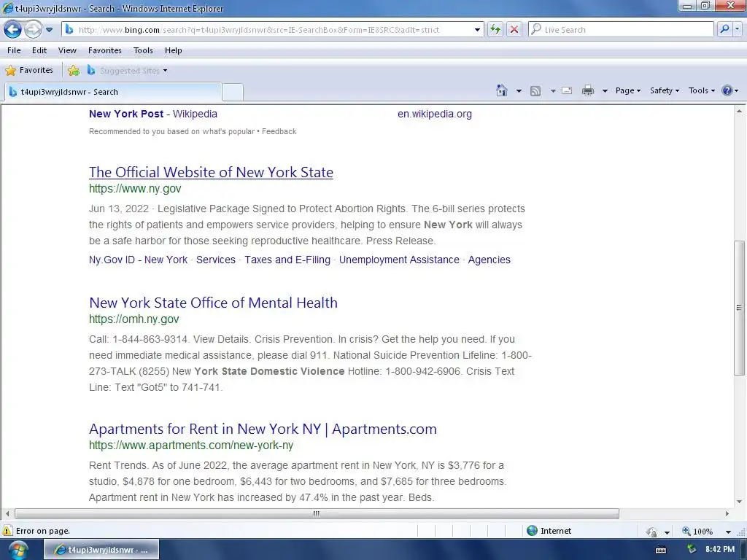Click the Feedback link
The image size is (747, 560).
click(x=279, y=131)
